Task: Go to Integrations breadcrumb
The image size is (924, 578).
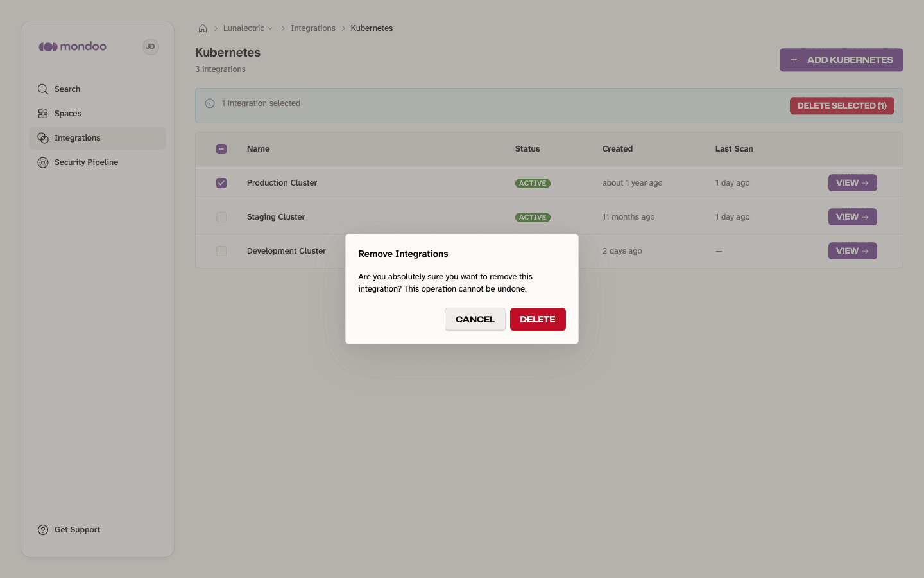Action: point(313,28)
